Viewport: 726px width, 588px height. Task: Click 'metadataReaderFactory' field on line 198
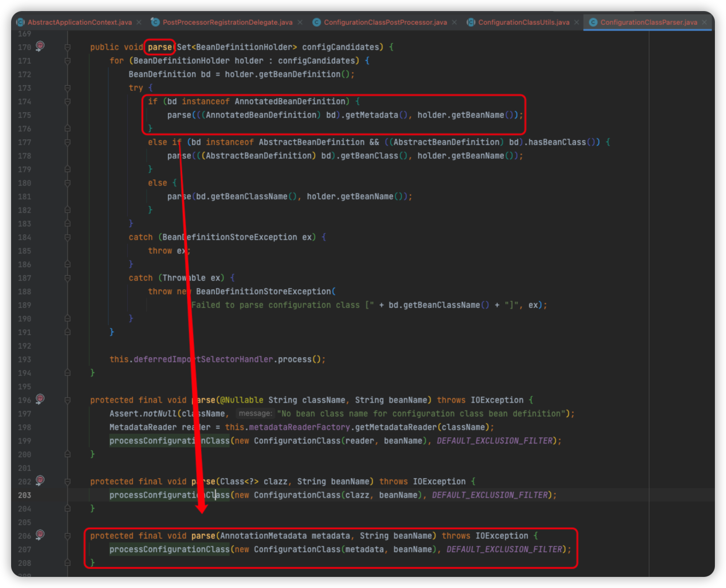click(x=299, y=428)
